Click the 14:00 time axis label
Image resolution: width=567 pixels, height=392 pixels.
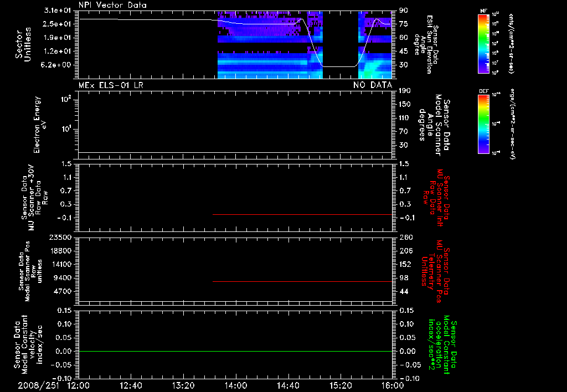(x=235, y=385)
